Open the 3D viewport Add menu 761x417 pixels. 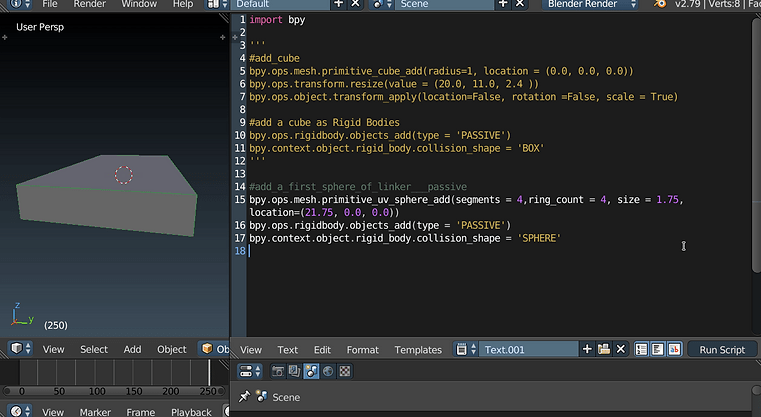(132, 349)
